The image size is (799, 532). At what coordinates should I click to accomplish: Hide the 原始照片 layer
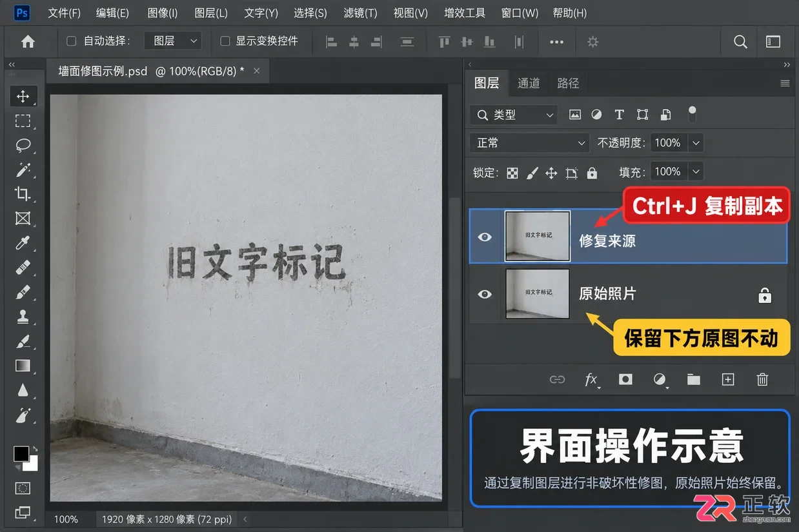(x=485, y=294)
